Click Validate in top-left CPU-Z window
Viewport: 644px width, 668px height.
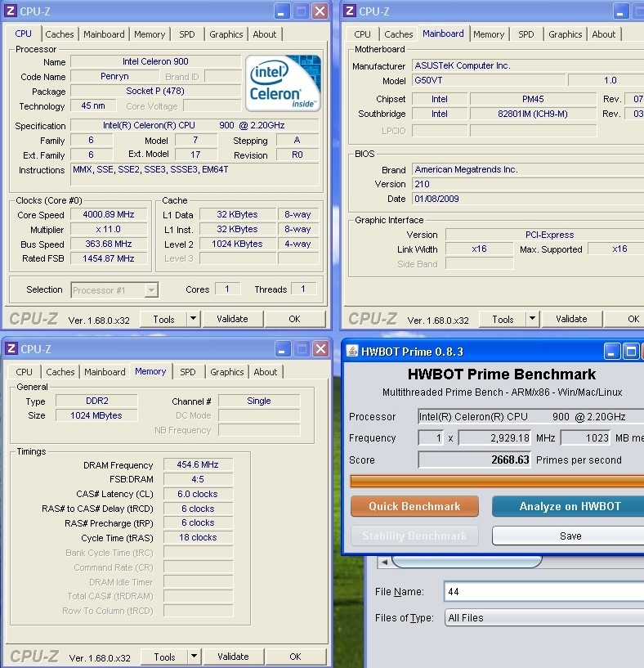[232, 319]
